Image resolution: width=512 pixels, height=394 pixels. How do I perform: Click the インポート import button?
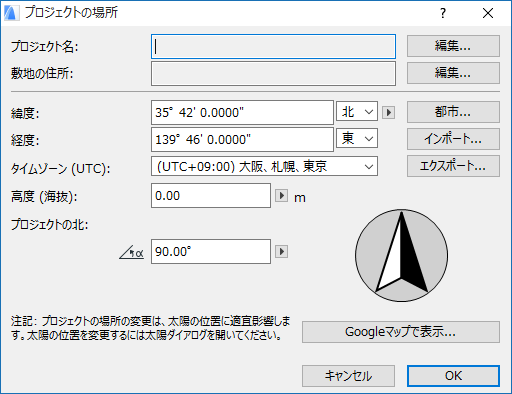coord(453,139)
